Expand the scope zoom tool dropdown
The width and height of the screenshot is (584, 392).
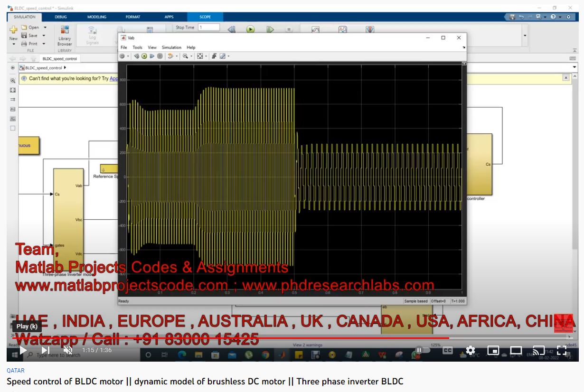point(192,56)
